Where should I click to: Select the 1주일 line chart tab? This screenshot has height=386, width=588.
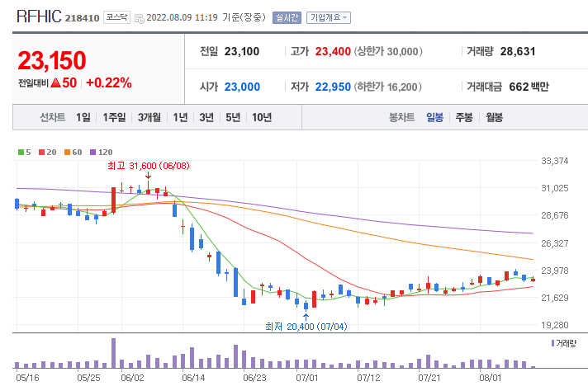click(x=114, y=118)
